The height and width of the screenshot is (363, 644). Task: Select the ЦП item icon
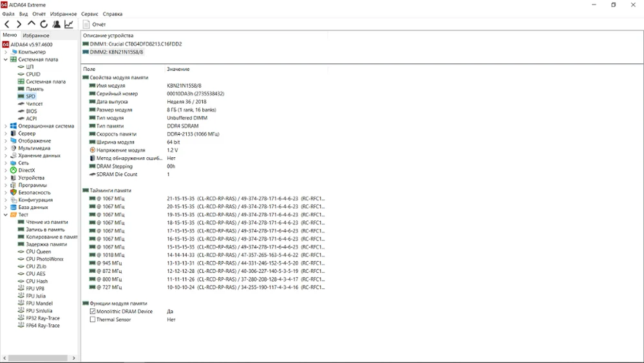(21, 67)
